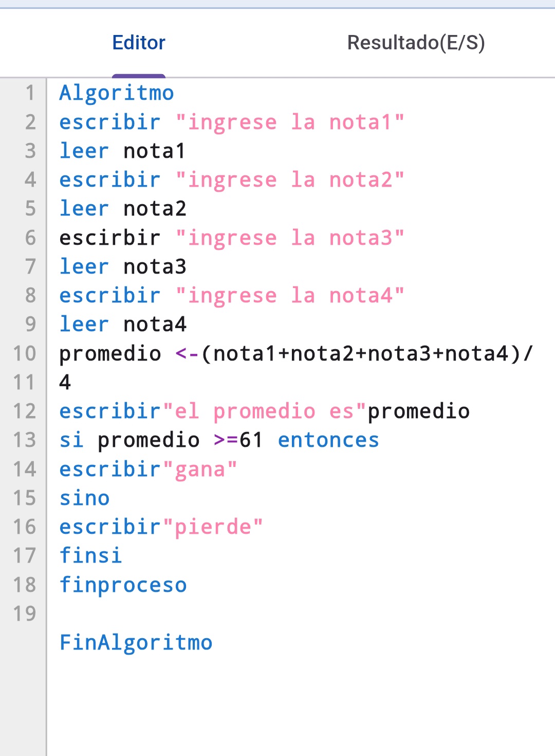Click the "finsi" keyword

(x=90, y=556)
